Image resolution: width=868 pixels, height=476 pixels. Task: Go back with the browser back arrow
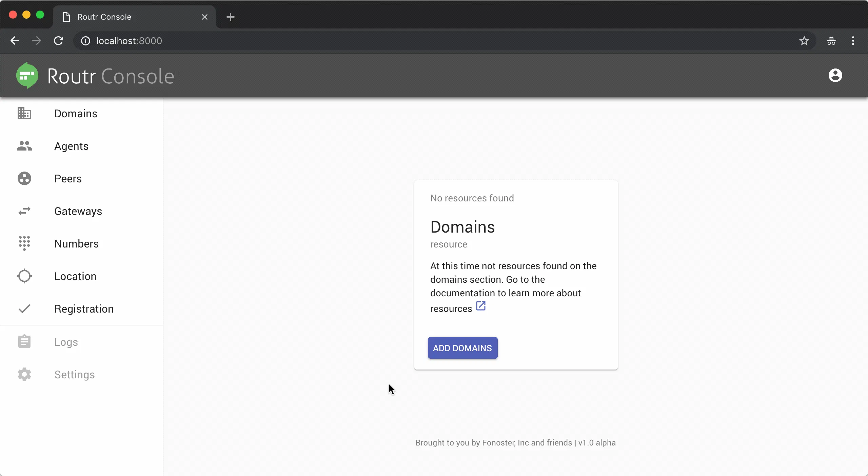15,41
